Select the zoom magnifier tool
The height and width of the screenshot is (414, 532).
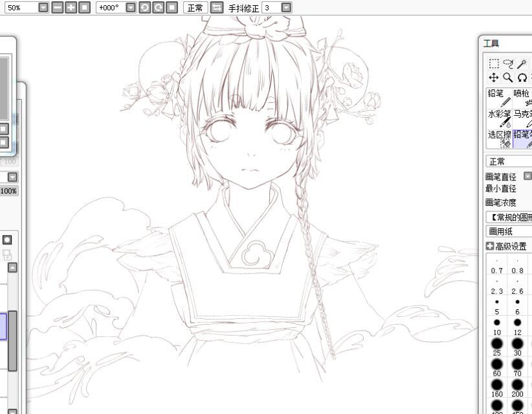508,78
